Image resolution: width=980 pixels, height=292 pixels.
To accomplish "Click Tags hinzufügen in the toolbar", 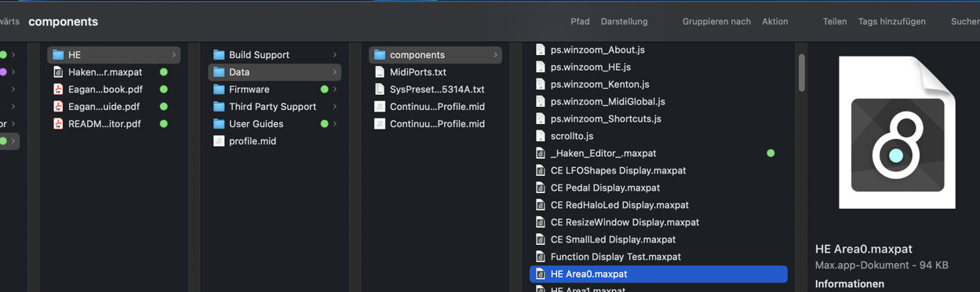I will (892, 22).
